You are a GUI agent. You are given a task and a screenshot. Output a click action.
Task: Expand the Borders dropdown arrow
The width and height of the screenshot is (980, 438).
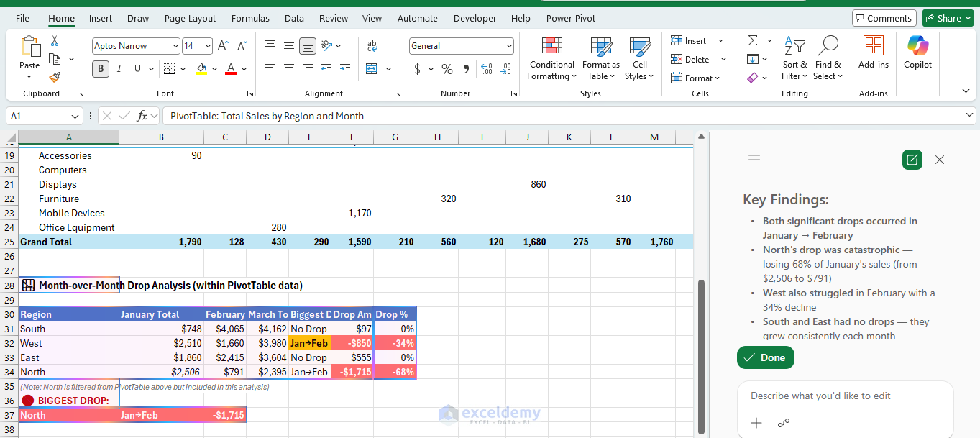pos(183,69)
